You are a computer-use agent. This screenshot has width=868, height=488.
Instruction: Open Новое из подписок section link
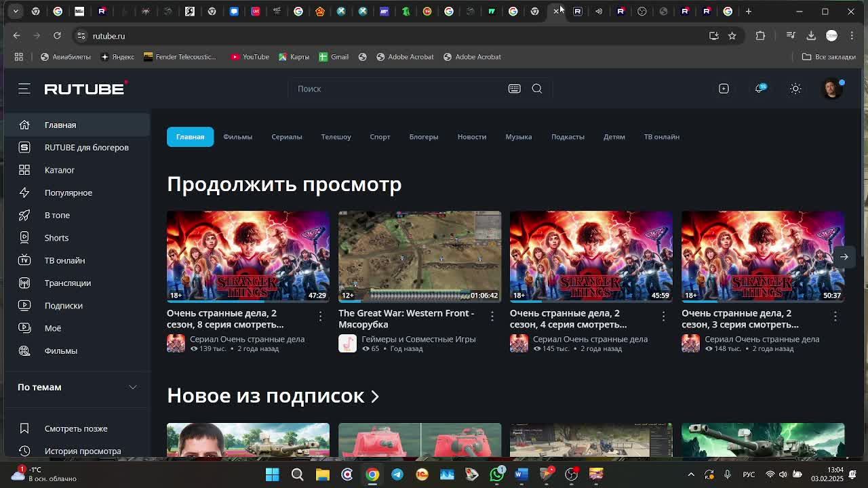[x=273, y=396]
